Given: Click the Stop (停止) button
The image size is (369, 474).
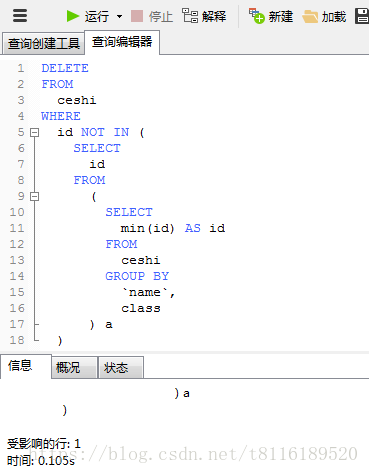Looking at the screenshot, I should (152, 16).
